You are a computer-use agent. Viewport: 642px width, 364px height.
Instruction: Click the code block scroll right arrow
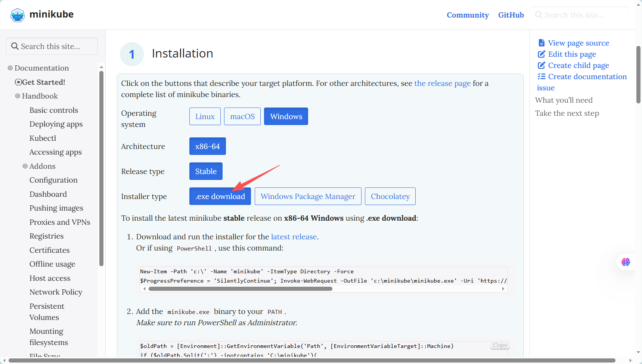pyautogui.click(x=503, y=289)
